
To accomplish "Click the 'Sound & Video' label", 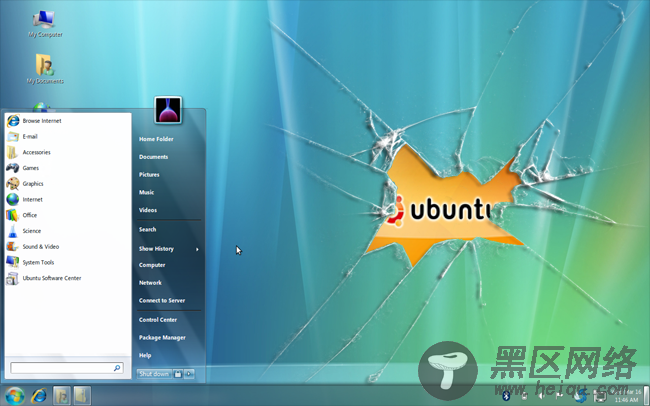I will 41,247.
